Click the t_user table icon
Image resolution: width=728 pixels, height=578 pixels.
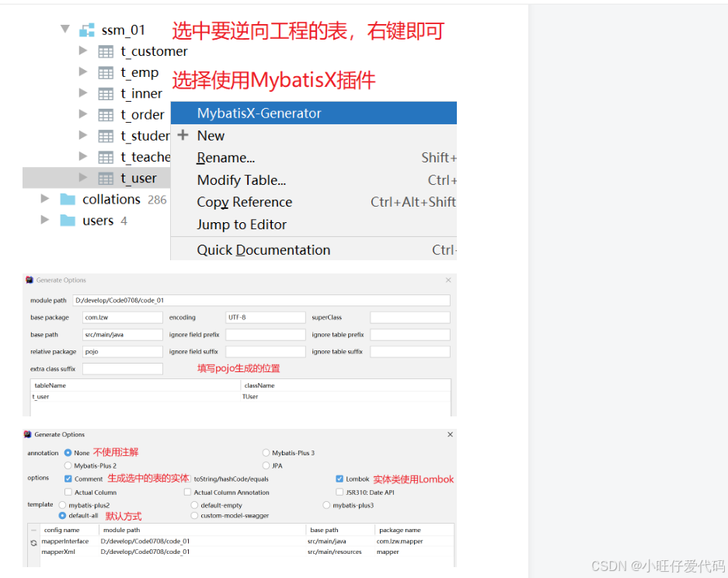coord(106,178)
